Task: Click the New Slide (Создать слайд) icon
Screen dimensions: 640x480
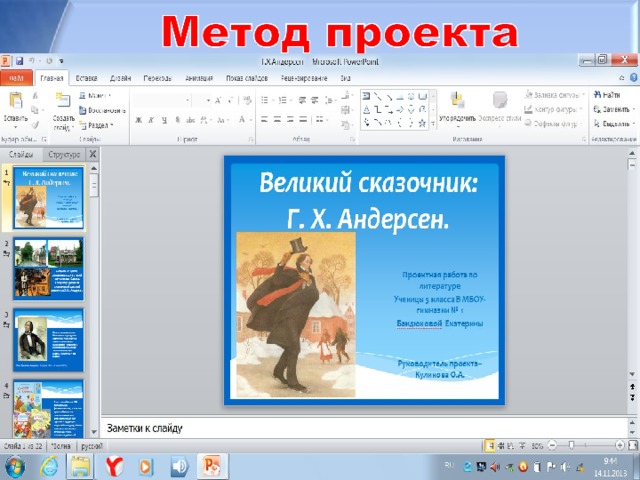Action: pyautogui.click(x=63, y=100)
